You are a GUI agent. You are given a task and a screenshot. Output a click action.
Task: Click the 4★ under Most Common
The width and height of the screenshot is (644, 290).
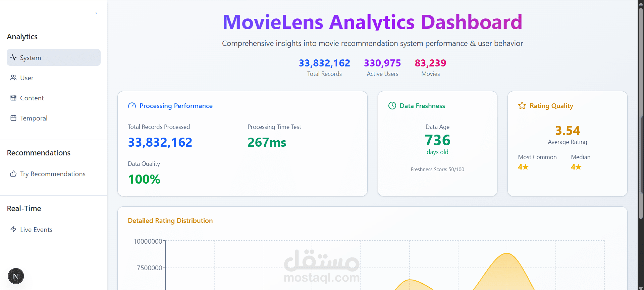(x=523, y=167)
